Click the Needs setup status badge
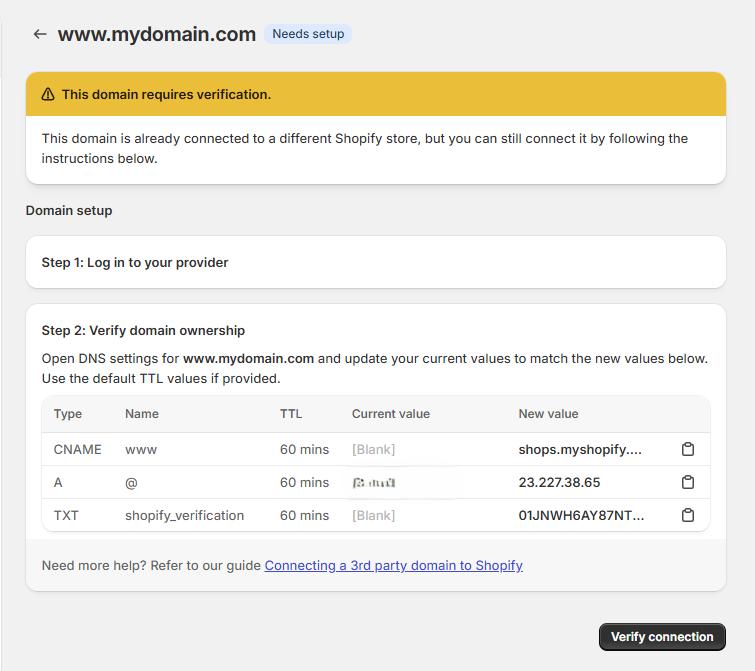The image size is (755, 671). (x=308, y=34)
